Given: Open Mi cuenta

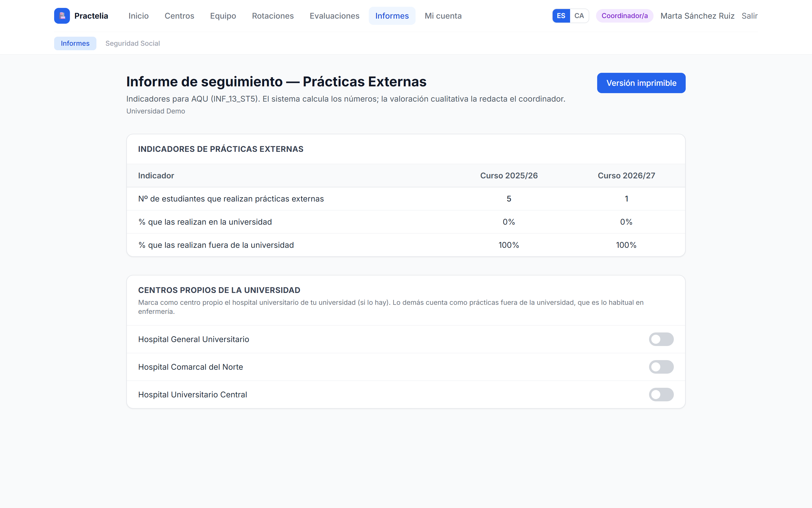Looking at the screenshot, I should click(x=443, y=16).
